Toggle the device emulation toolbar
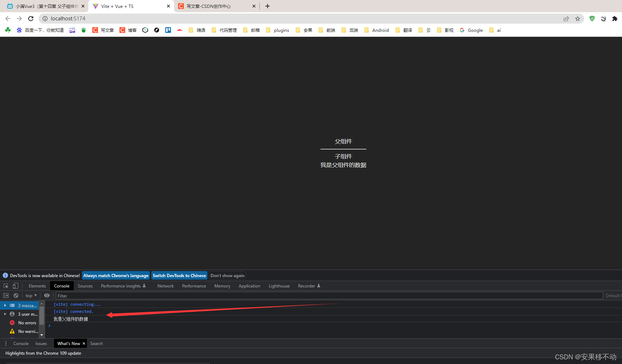 [15, 286]
